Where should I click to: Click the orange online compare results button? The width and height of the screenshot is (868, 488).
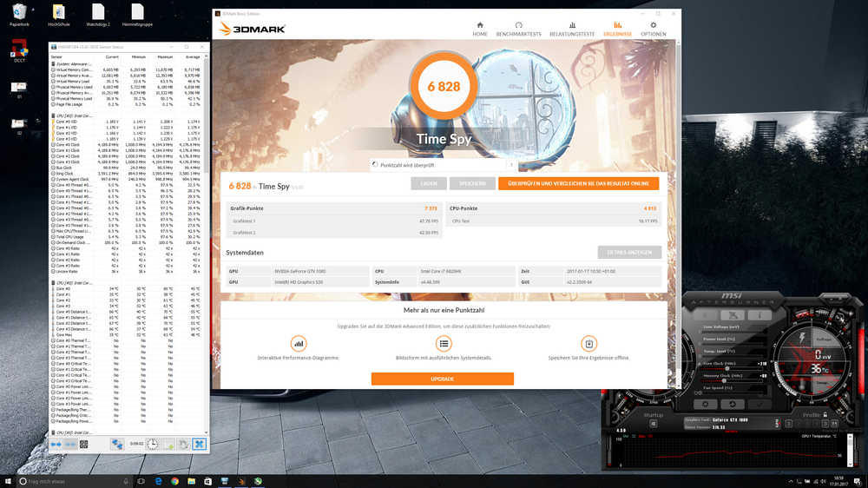tap(578, 184)
